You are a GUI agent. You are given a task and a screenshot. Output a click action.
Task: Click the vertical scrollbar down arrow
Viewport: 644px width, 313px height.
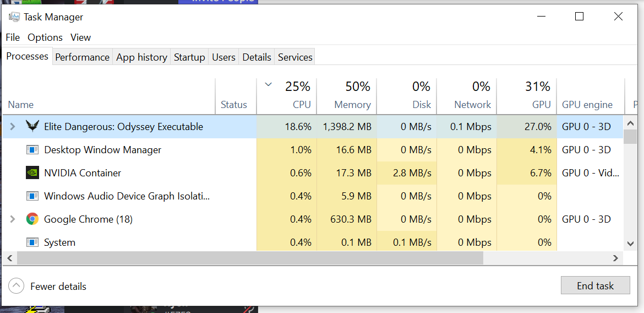[630, 244]
